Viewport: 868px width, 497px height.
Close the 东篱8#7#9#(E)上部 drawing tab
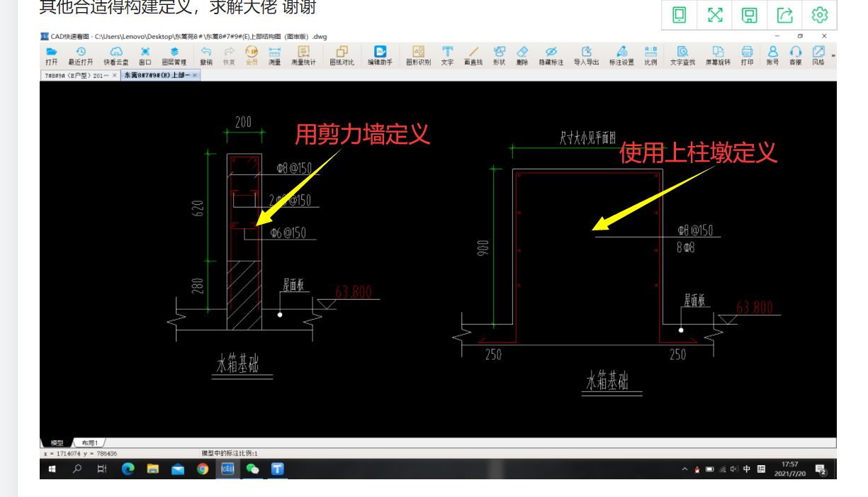pos(196,75)
